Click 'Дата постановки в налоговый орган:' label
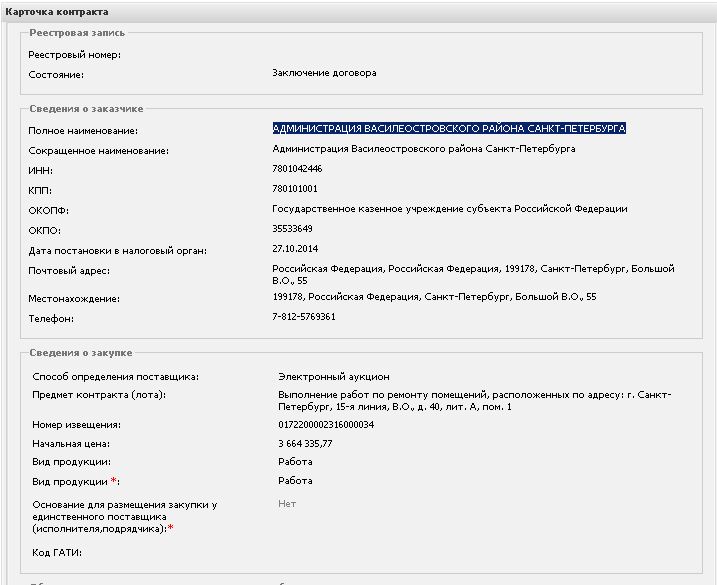 (x=118, y=251)
